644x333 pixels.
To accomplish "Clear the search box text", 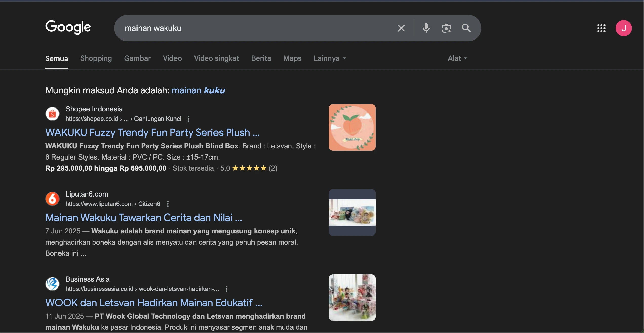I will (401, 28).
